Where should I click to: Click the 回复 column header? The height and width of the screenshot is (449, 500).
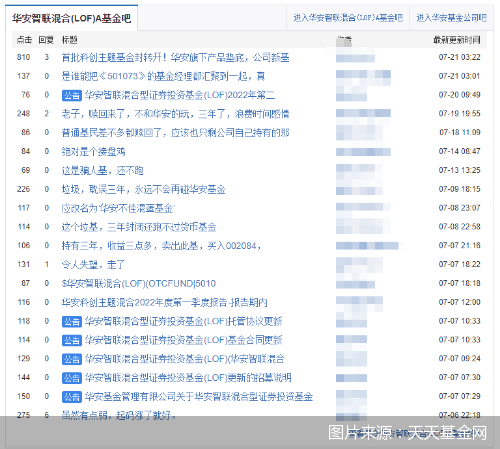(x=46, y=40)
